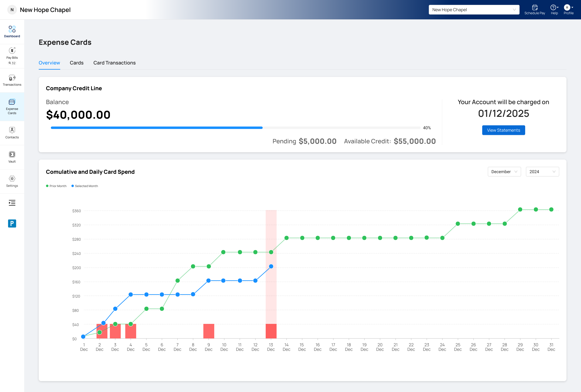Screen dimensions: 581x392
Task: Click the 1 Dec starting data point
Action: [x=83, y=336]
